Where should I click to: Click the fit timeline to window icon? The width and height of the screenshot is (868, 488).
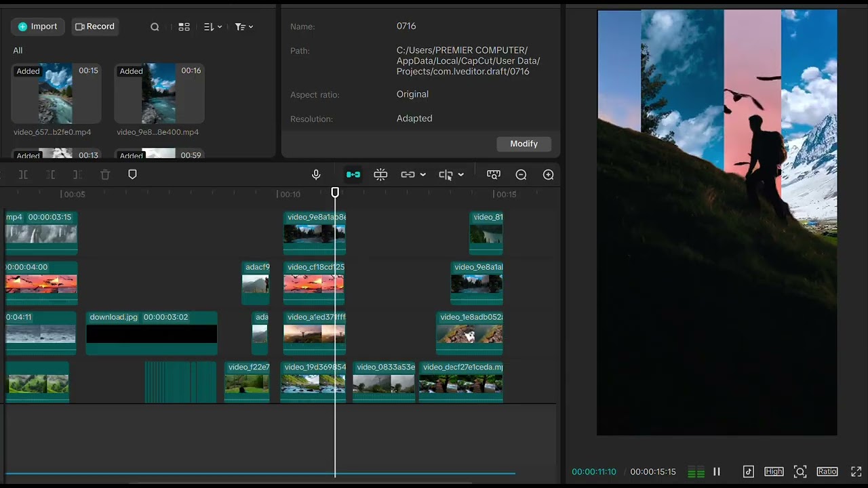494,175
